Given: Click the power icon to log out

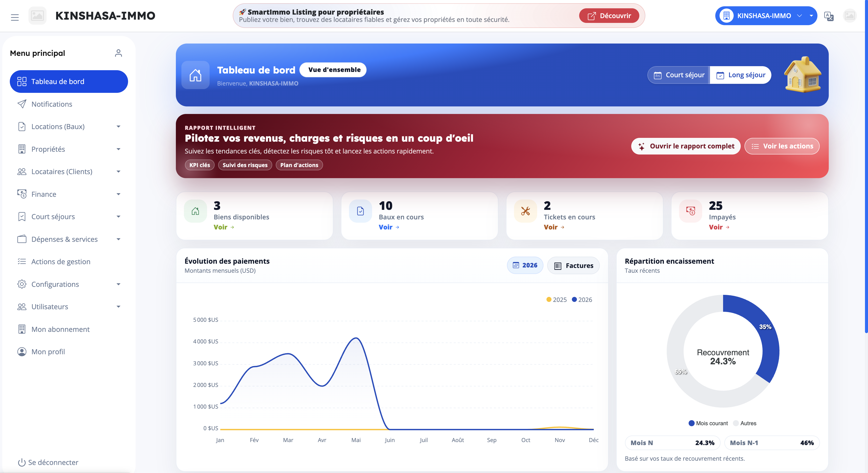Looking at the screenshot, I should (22, 462).
